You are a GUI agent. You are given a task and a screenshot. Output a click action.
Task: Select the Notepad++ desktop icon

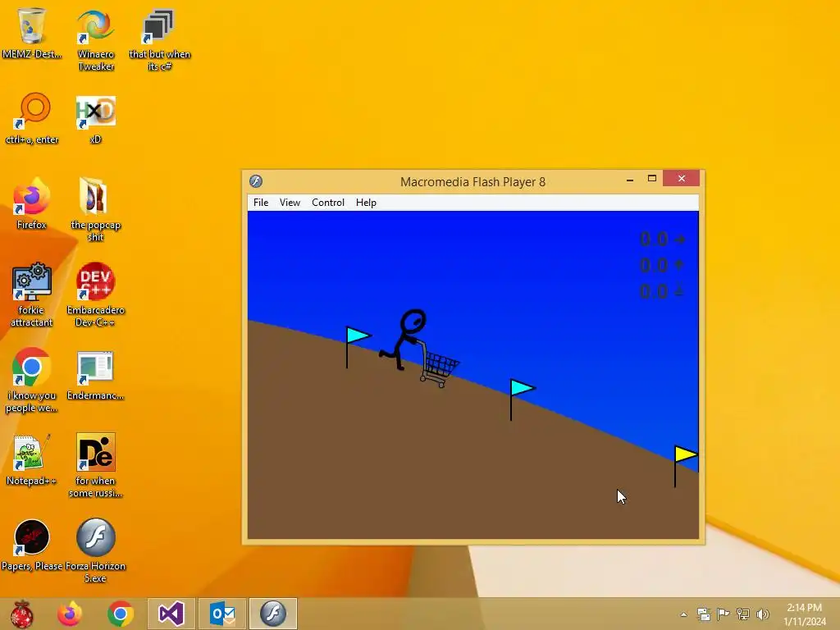pyautogui.click(x=32, y=459)
